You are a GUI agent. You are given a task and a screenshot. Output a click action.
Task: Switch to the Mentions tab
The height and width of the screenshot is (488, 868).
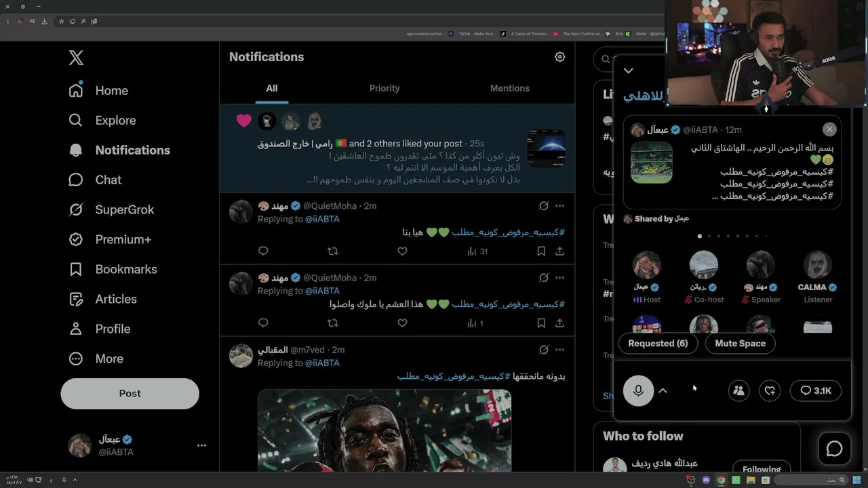pos(510,88)
